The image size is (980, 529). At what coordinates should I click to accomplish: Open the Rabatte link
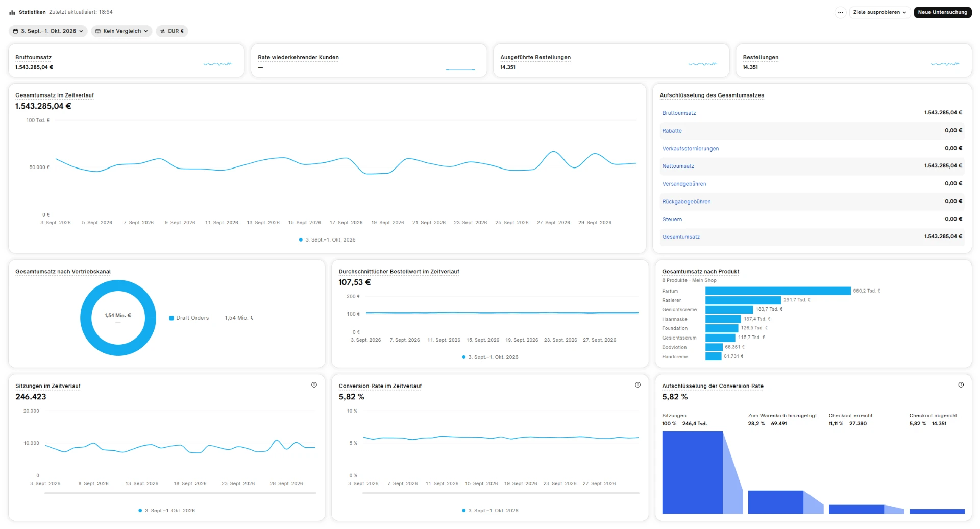click(672, 131)
